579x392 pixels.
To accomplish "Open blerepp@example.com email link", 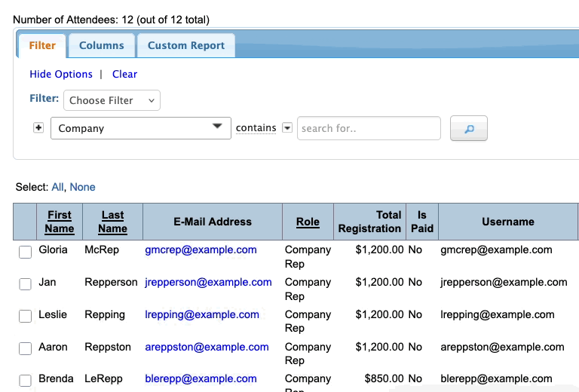I will pyautogui.click(x=201, y=378).
